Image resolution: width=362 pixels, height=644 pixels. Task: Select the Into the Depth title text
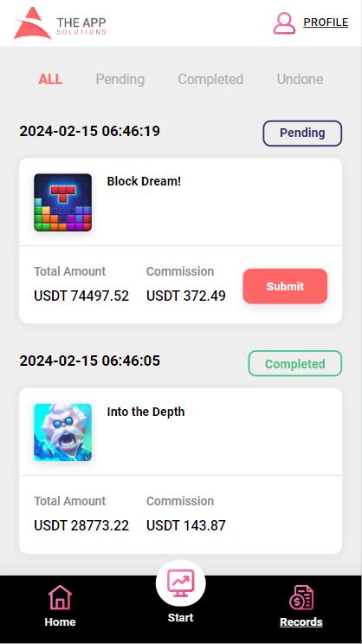pos(145,412)
